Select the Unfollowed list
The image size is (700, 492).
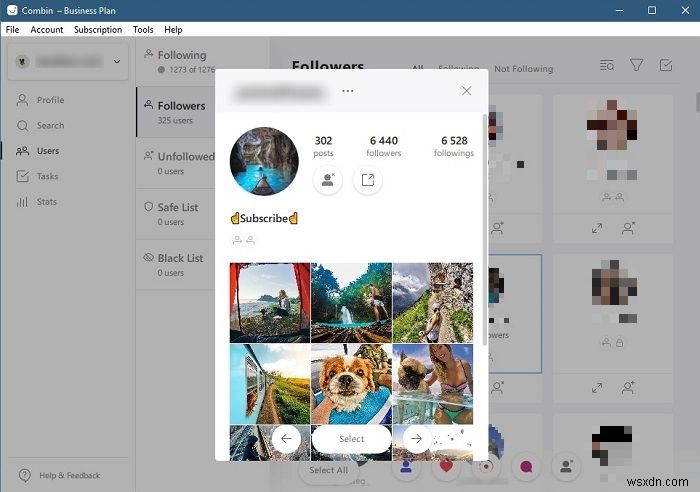(x=176, y=163)
